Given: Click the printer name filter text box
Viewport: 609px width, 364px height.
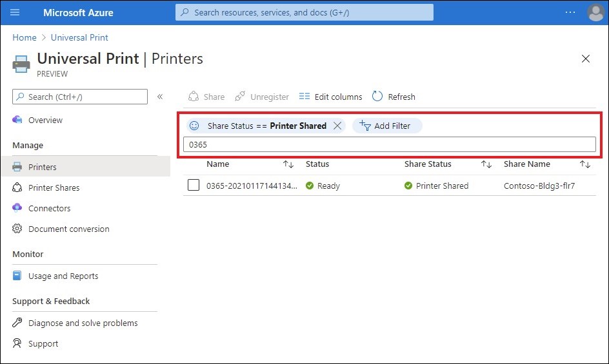Looking at the screenshot, I should coord(389,144).
